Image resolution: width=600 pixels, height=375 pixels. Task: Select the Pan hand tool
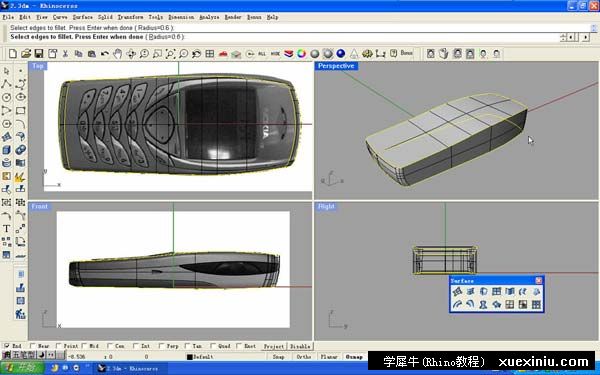[117, 54]
